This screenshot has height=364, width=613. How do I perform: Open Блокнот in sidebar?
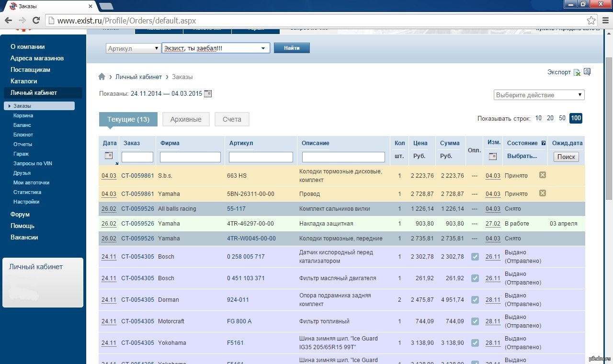pos(23,135)
